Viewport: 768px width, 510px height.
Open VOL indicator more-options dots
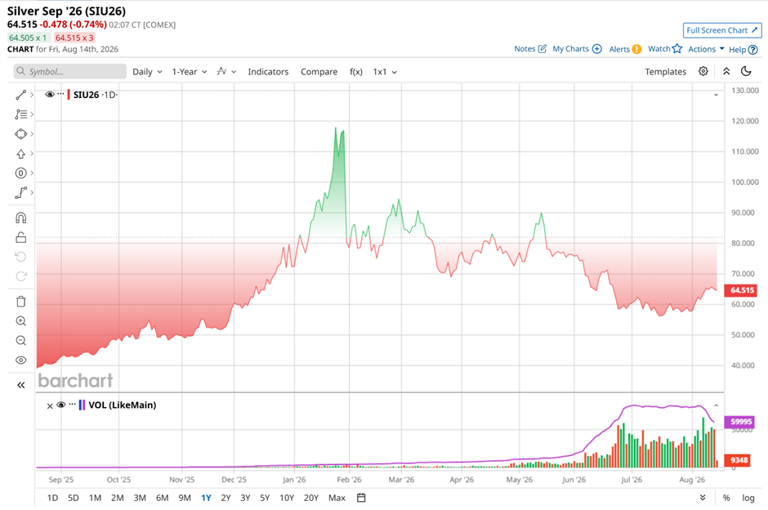72,404
